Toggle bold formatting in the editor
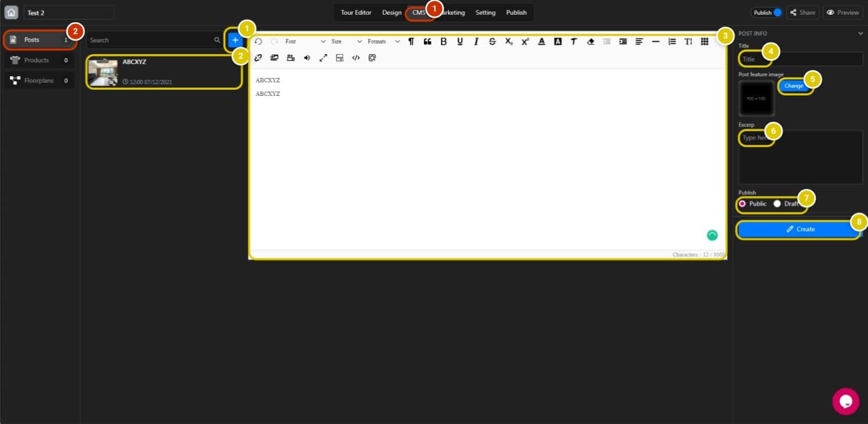868x424 pixels. 444,42
